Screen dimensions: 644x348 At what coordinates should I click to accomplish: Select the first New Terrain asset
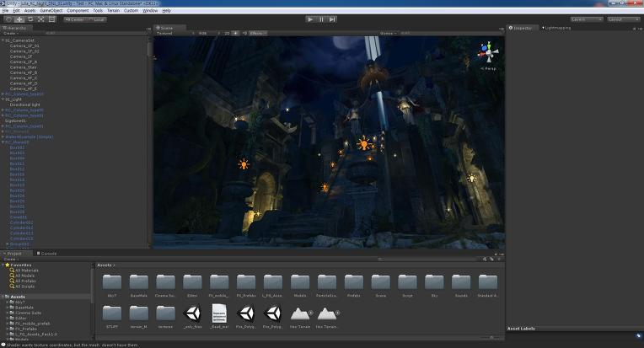click(301, 314)
